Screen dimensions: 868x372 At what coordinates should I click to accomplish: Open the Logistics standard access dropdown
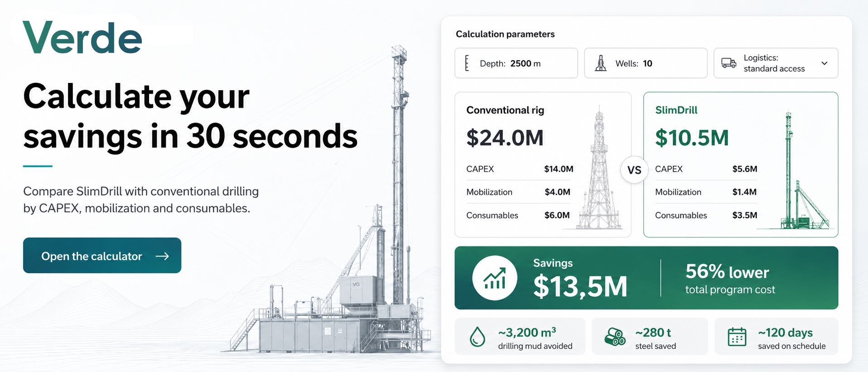tap(776, 63)
